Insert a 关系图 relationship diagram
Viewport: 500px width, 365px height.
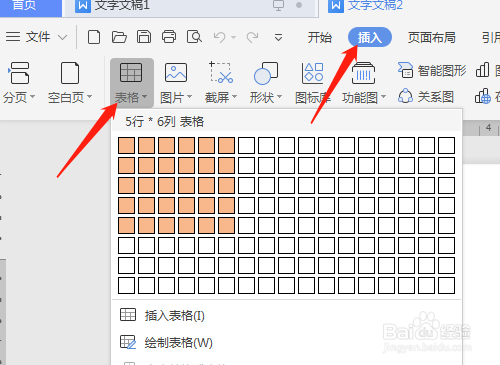coord(426,97)
